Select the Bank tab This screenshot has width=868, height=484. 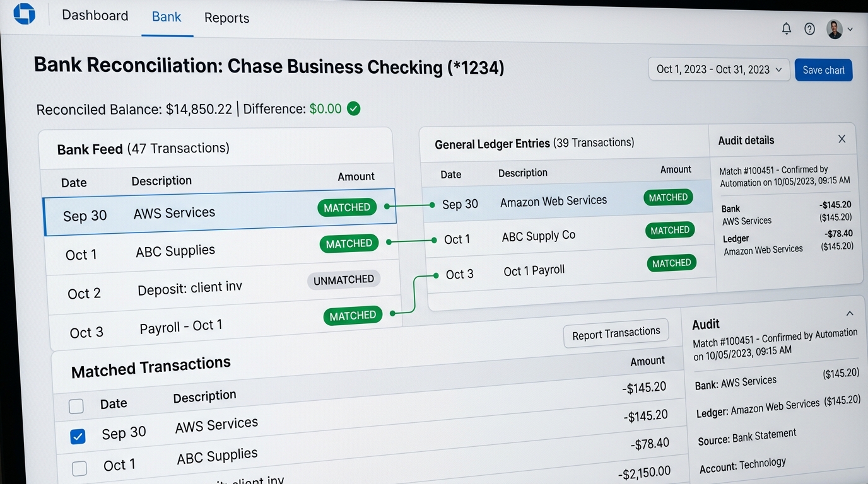167,17
